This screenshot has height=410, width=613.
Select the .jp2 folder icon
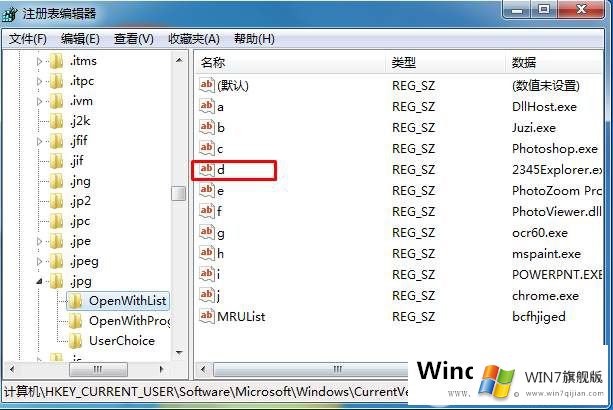click(57, 201)
